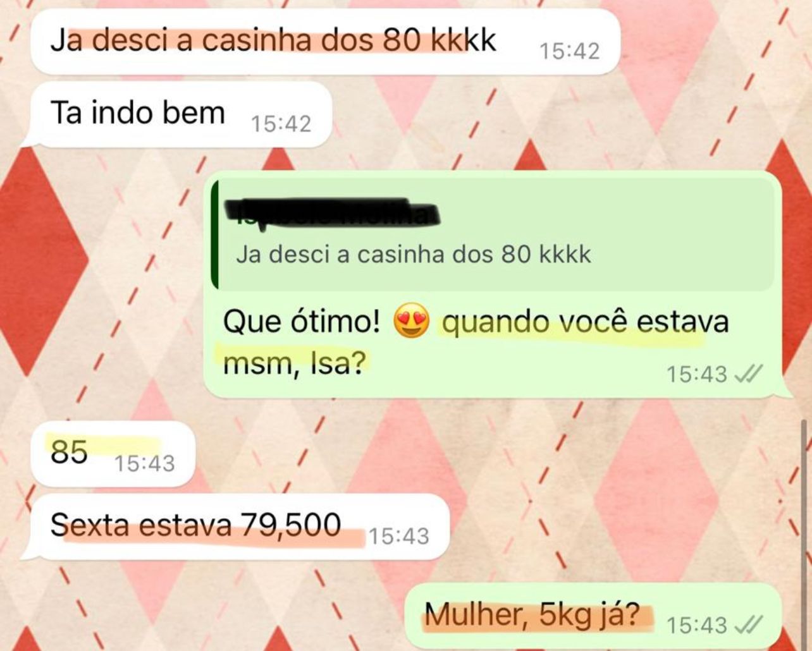
Task: Click the 15:43 timestamp beside '85'
Action: pos(144,464)
